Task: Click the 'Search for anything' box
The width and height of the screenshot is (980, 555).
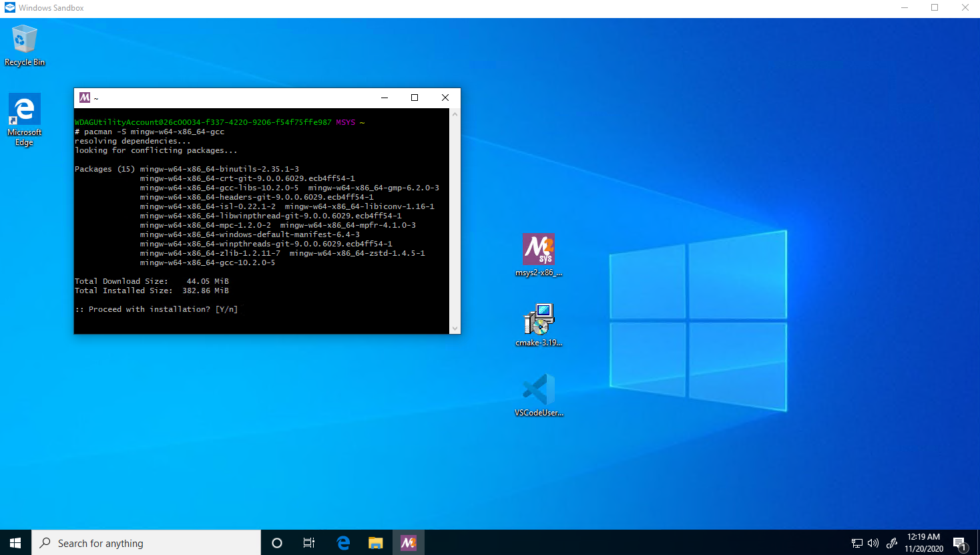Action: pyautogui.click(x=147, y=543)
